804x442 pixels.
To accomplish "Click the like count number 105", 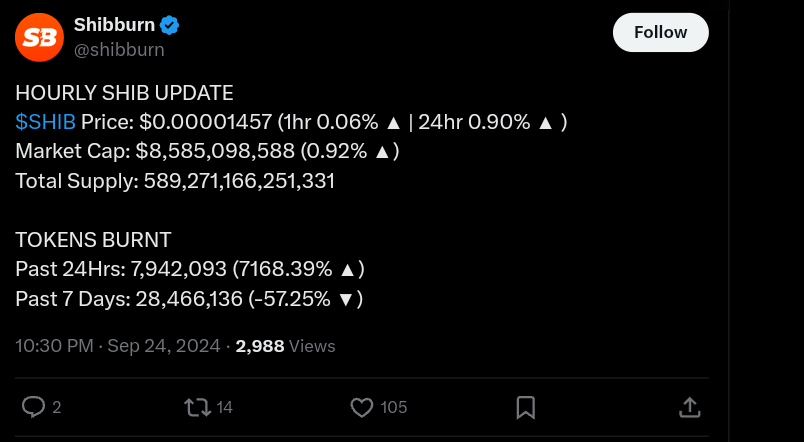I will click(x=393, y=407).
